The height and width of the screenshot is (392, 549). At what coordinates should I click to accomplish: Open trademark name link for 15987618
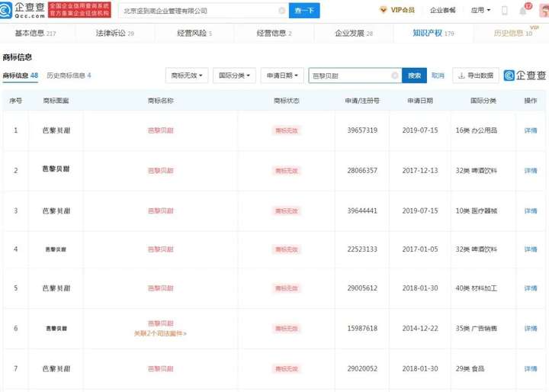coord(161,323)
